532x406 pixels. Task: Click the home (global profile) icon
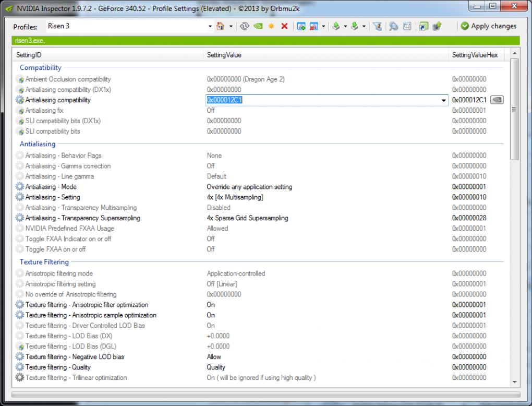[x=221, y=26]
